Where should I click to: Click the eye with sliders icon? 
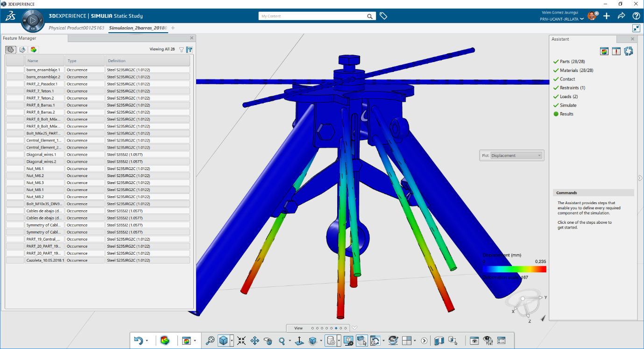488,341
